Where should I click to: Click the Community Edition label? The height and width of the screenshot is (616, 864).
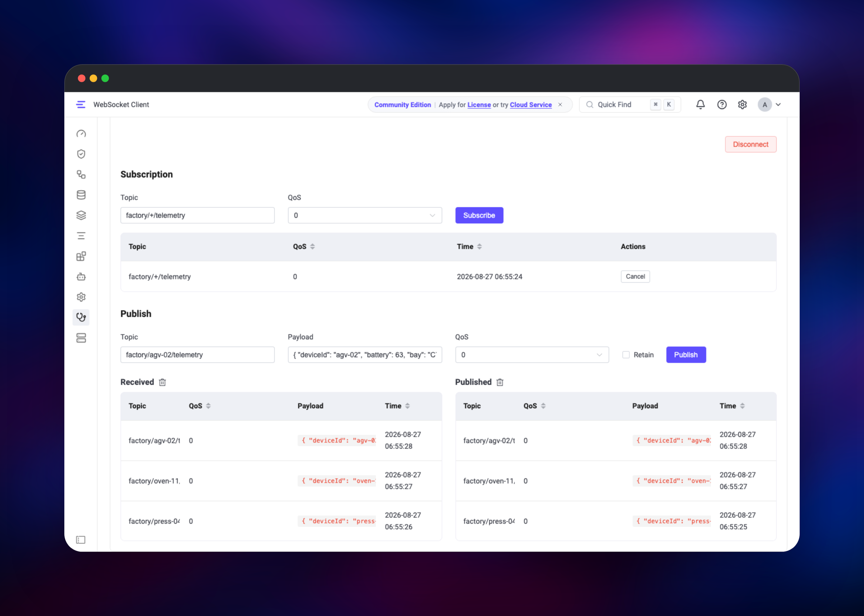tap(403, 105)
